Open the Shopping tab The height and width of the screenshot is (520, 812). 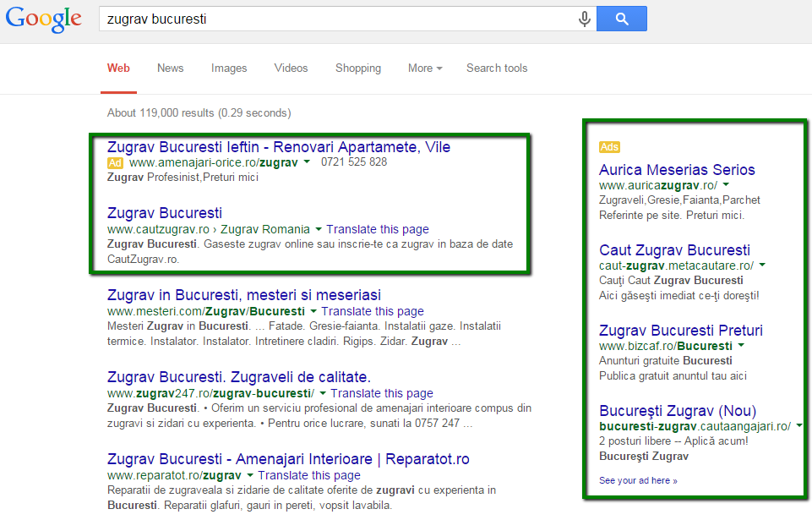point(358,68)
